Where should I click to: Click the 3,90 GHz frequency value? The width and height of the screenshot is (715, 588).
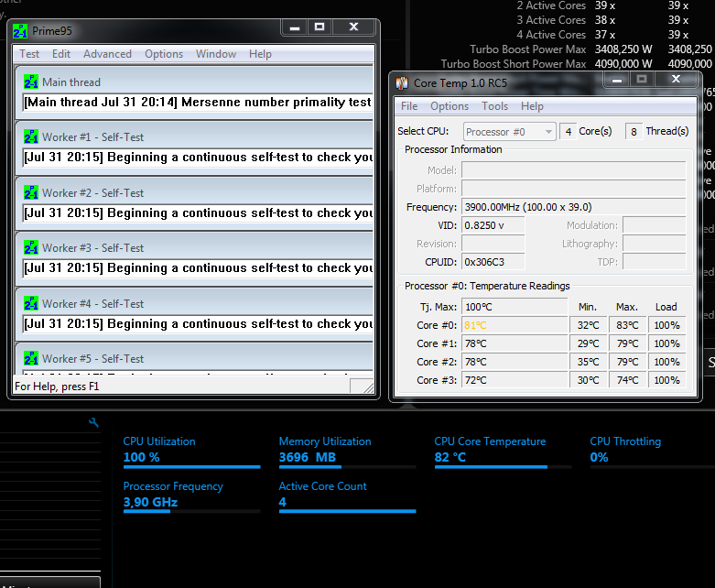(150, 502)
